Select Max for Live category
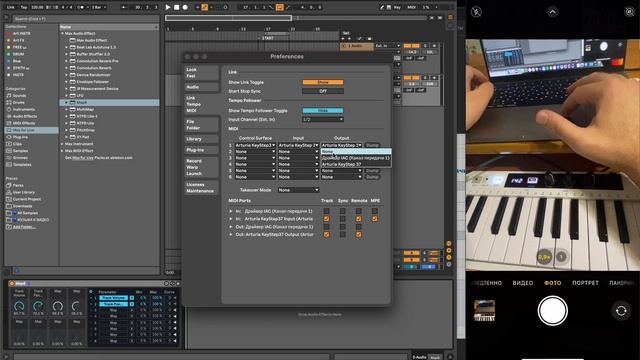 [31, 130]
